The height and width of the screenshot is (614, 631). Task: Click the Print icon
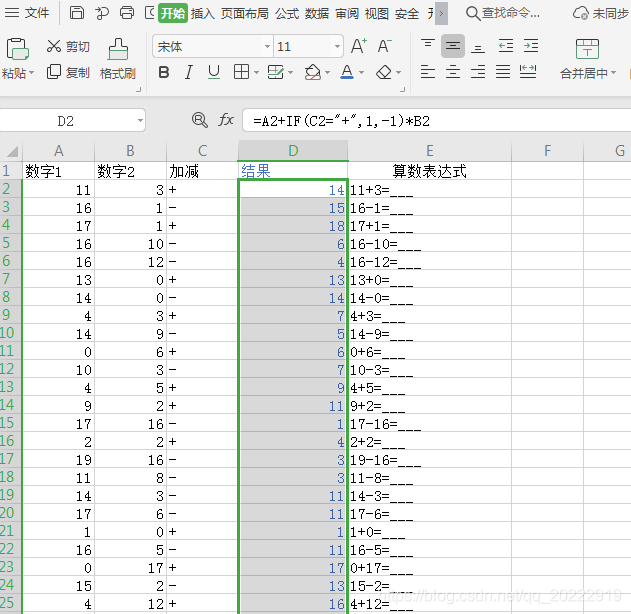(127, 13)
